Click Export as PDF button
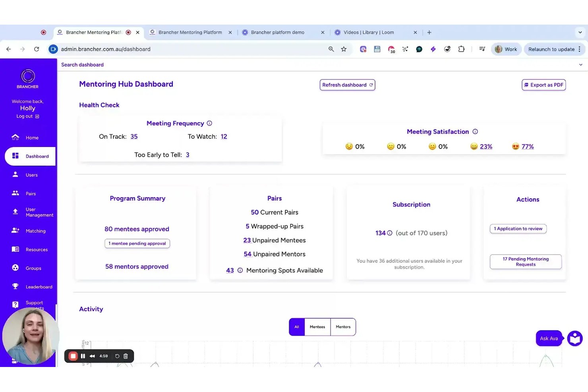Viewport: 588px width, 392px height. pos(544,85)
